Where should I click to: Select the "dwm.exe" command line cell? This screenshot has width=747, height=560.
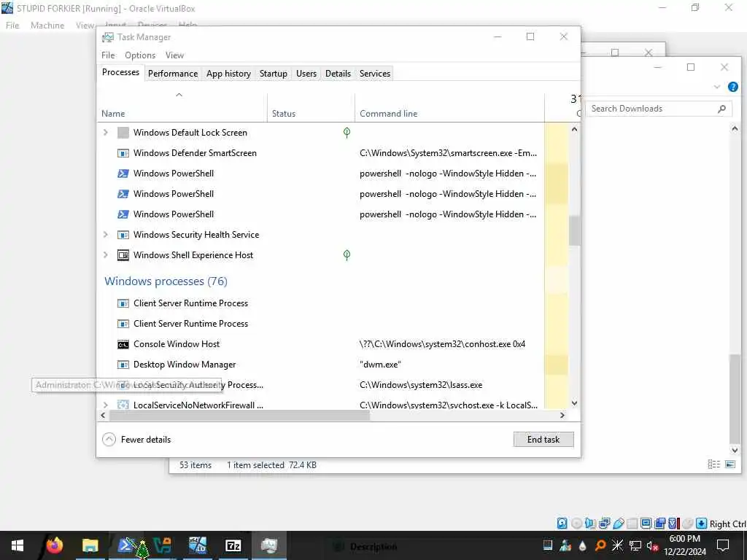pyautogui.click(x=380, y=365)
